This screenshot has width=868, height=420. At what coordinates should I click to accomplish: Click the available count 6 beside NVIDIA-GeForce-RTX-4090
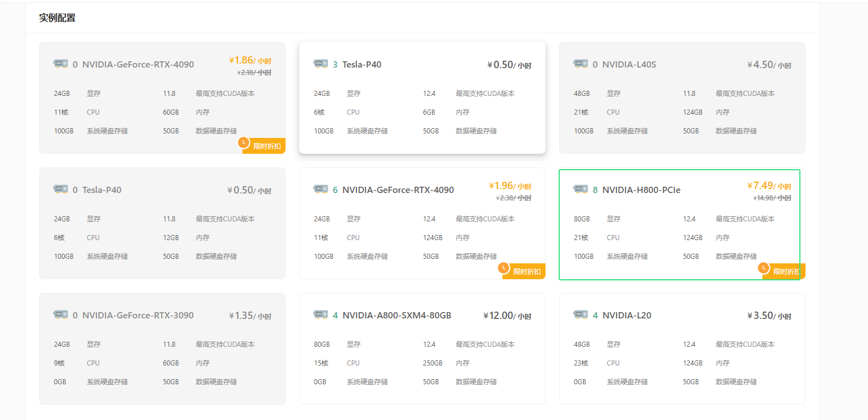coord(335,190)
